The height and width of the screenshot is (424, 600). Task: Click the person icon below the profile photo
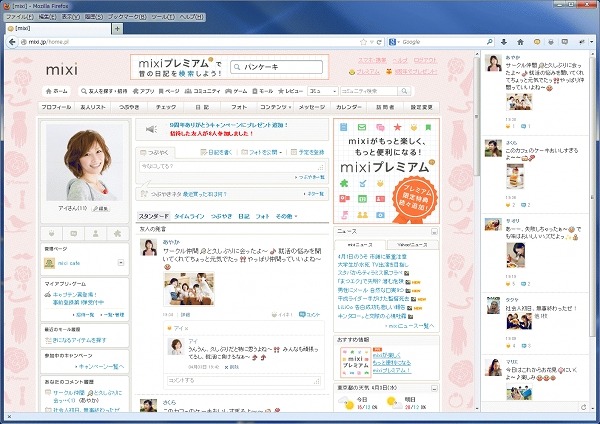coord(96,233)
